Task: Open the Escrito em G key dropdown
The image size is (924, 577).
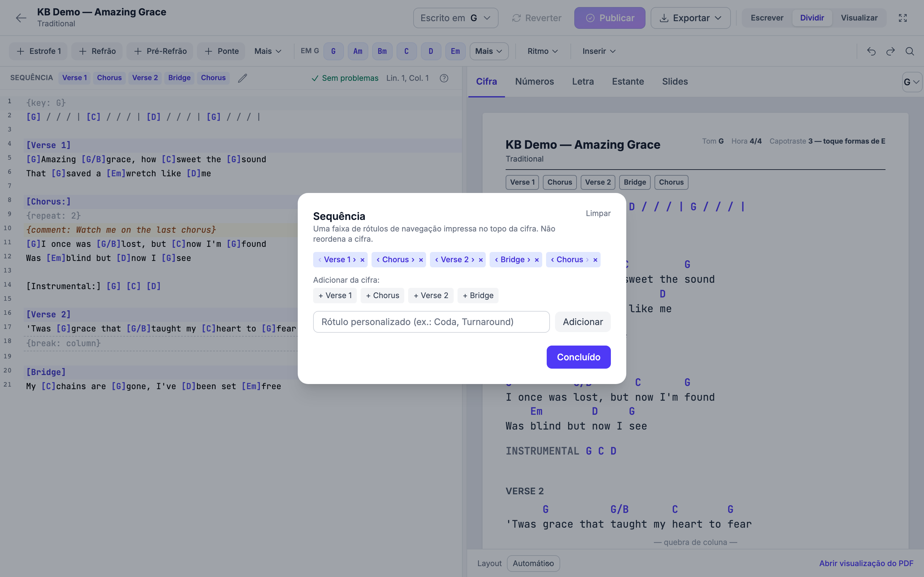Action: (x=456, y=18)
